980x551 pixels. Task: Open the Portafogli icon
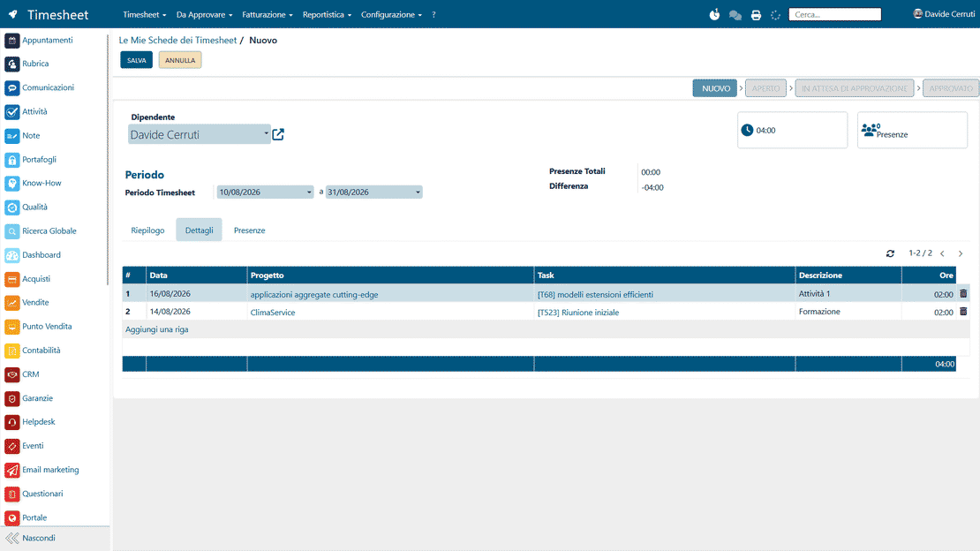click(x=11, y=160)
